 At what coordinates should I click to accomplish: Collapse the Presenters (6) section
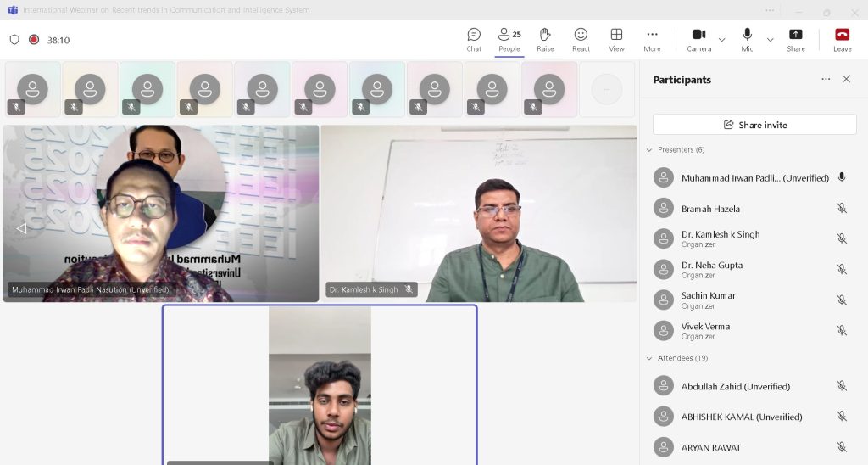click(x=650, y=150)
